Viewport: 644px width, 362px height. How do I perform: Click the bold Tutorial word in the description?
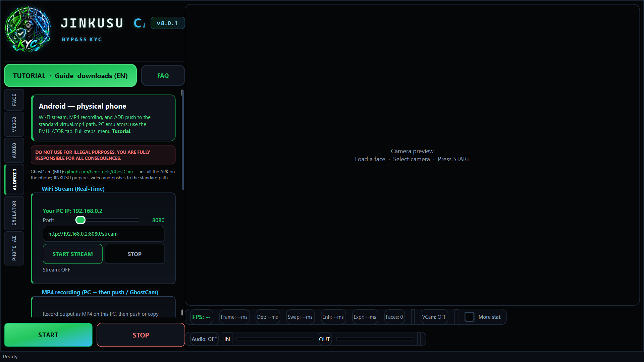tap(121, 131)
